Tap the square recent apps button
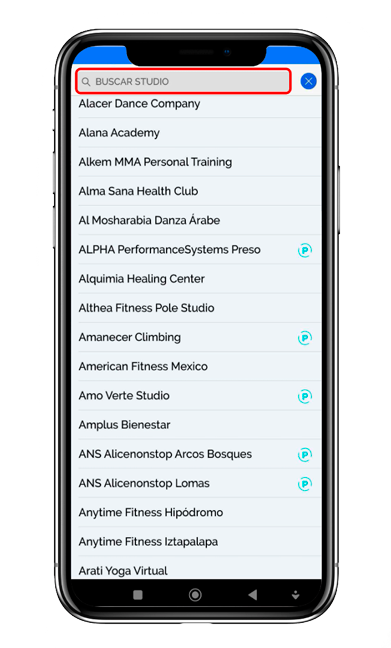 (x=138, y=595)
